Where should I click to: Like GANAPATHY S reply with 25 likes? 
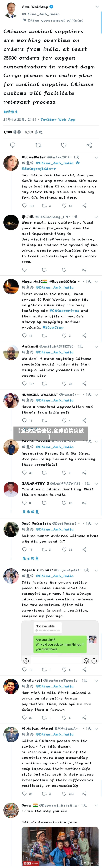point(64,503)
